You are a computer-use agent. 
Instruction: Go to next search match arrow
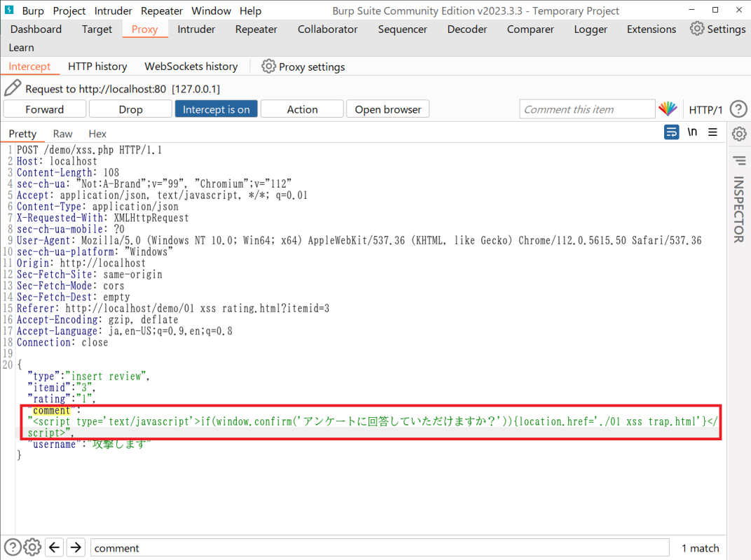(76, 547)
